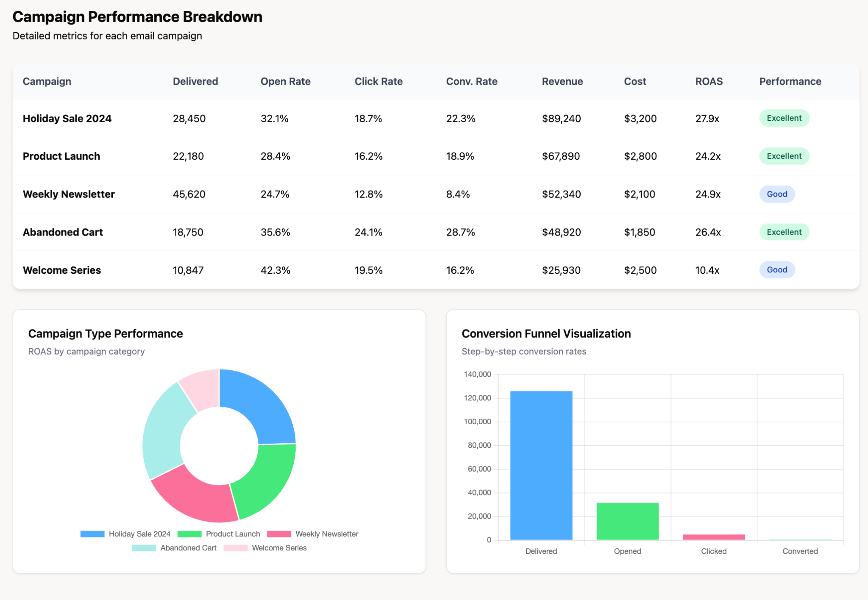Select the Holiday Sale 2024 campaign name
Viewport: 868px width, 600px height.
pos(67,119)
